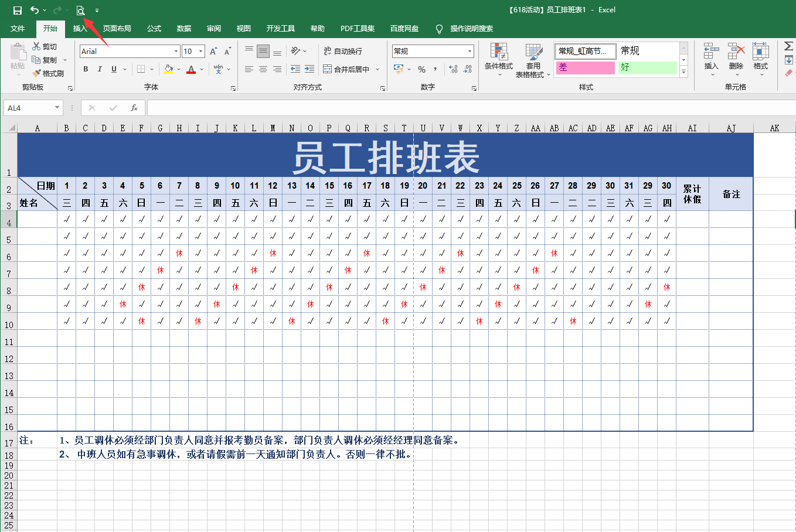Screen dimensions: 796x532
Task: Expand the cell styles gallery
Action: (x=683, y=71)
